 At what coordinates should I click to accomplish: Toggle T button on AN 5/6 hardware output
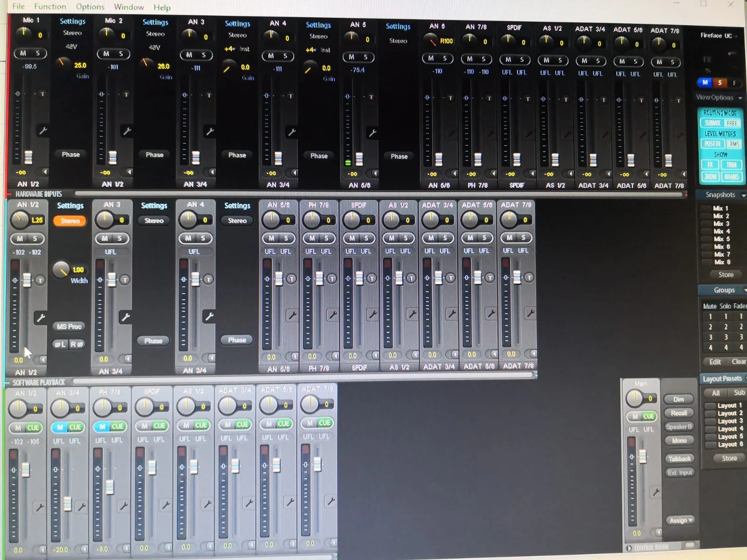[291, 279]
